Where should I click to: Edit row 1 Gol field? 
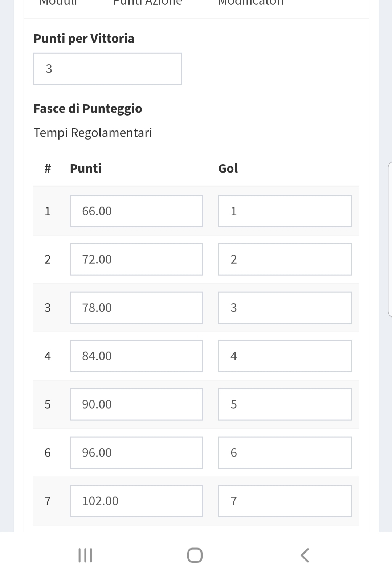pyautogui.click(x=285, y=211)
